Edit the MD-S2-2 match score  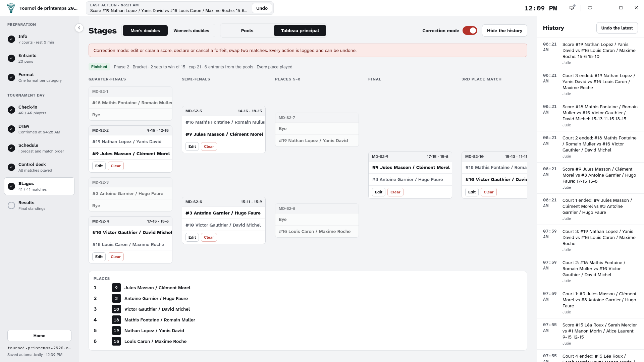pos(99,166)
